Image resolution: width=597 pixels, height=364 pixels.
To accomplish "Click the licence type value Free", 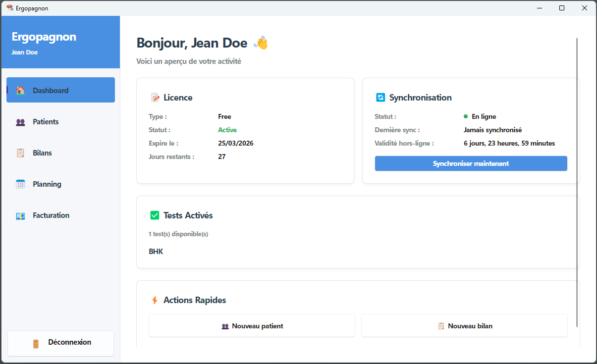I will point(224,116).
